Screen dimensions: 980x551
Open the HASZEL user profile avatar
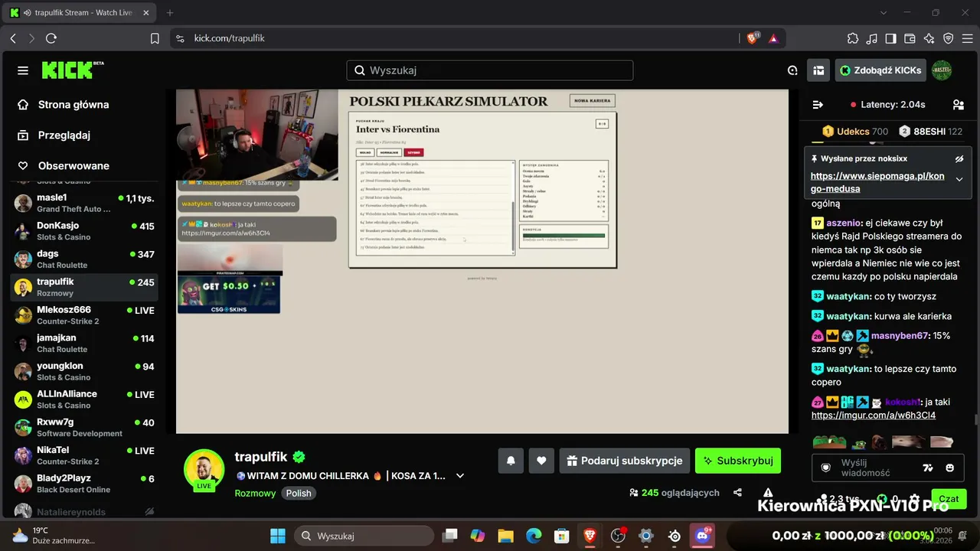[942, 70]
